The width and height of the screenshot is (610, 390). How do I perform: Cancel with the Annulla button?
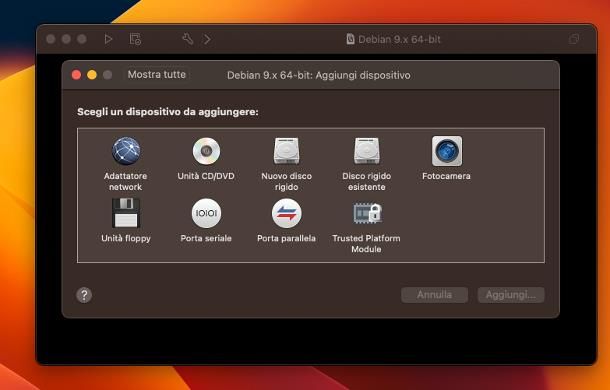(435, 295)
